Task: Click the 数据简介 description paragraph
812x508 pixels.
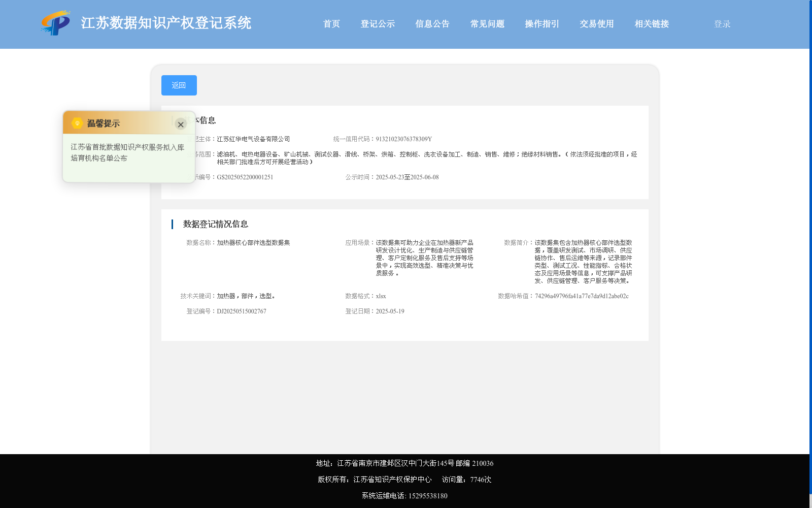Action: point(584,262)
